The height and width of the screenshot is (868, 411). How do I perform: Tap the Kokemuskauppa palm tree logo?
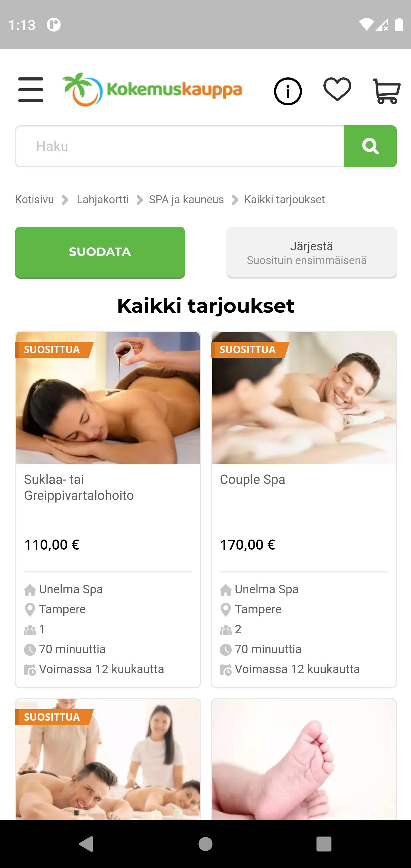coord(152,90)
